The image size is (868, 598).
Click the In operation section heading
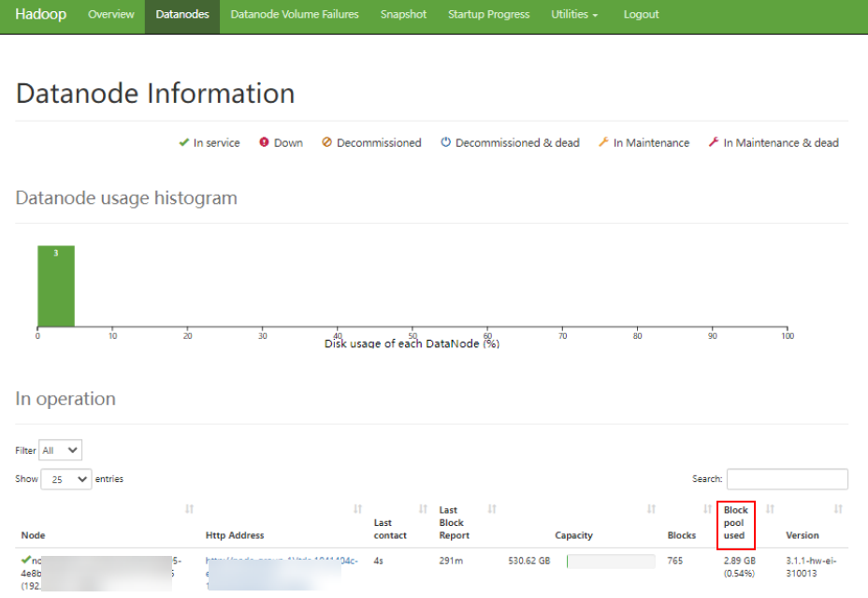65,399
